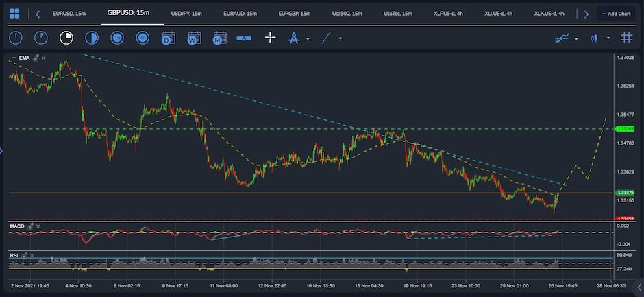Click the 1.37025 price axis value
Viewport: 644px width, 297px height.
pos(626,58)
